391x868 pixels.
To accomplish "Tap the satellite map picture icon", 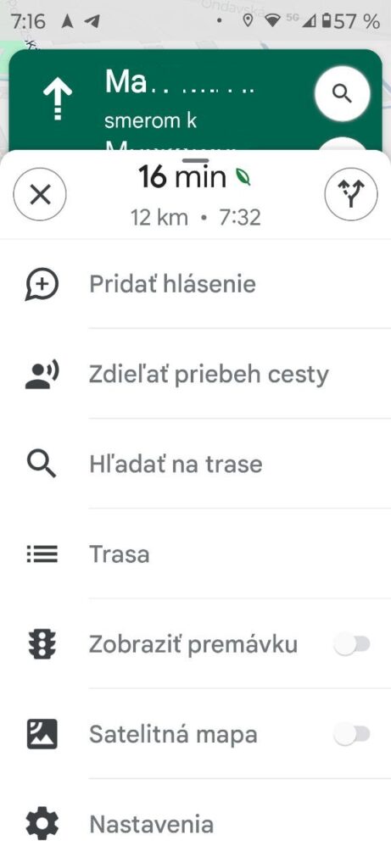I will tap(42, 734).
